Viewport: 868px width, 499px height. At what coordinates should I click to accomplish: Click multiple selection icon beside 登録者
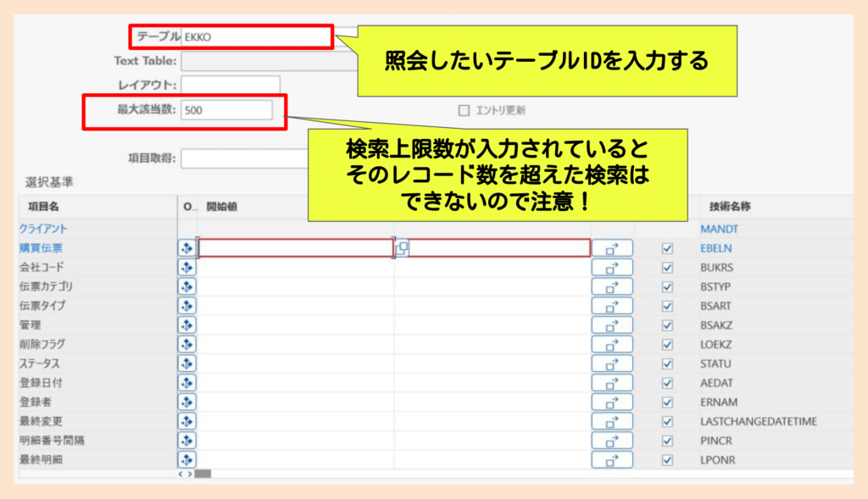(186, 400)
